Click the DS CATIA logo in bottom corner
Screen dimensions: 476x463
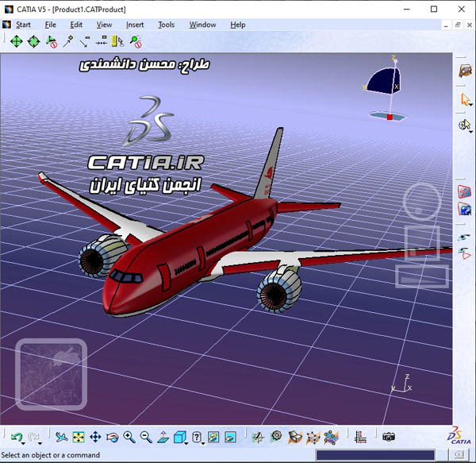click(x=459, y=435)
